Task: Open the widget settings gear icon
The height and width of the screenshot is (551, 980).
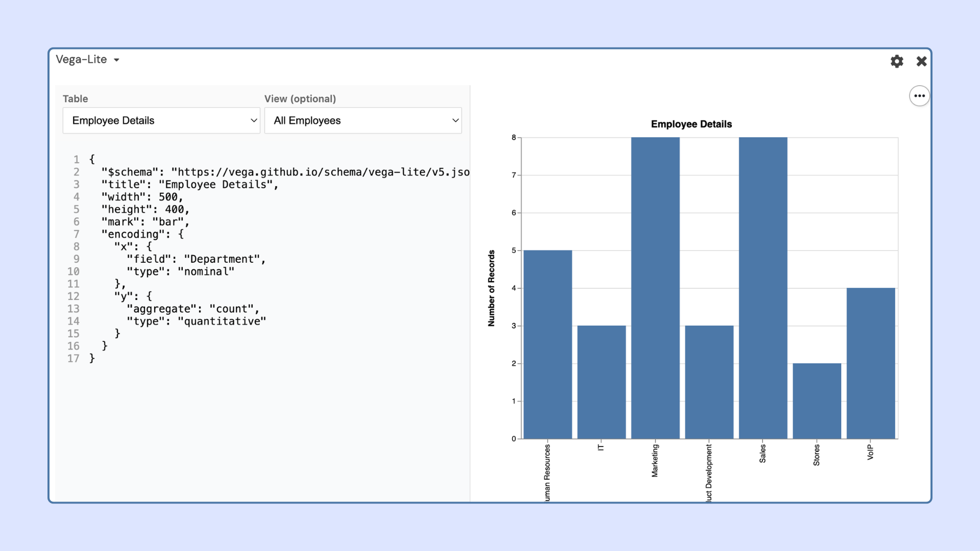Action: coord(897,61)
